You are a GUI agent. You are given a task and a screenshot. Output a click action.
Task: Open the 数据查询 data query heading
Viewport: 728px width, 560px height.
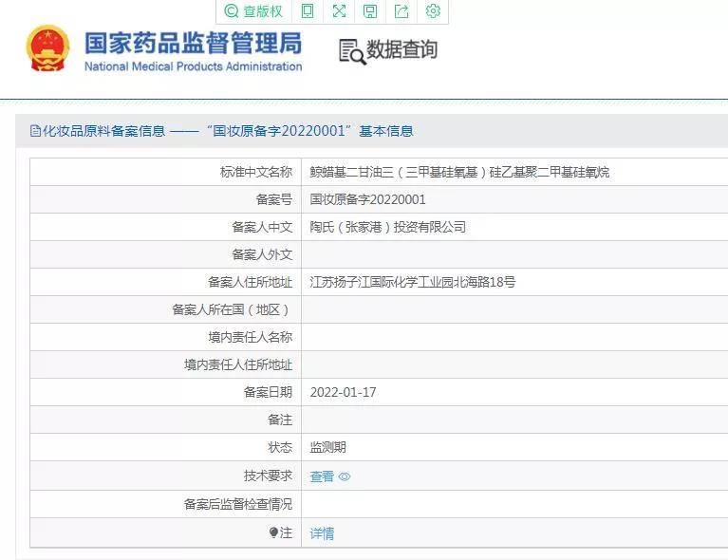pyautogui.click(x=402, y=50)
